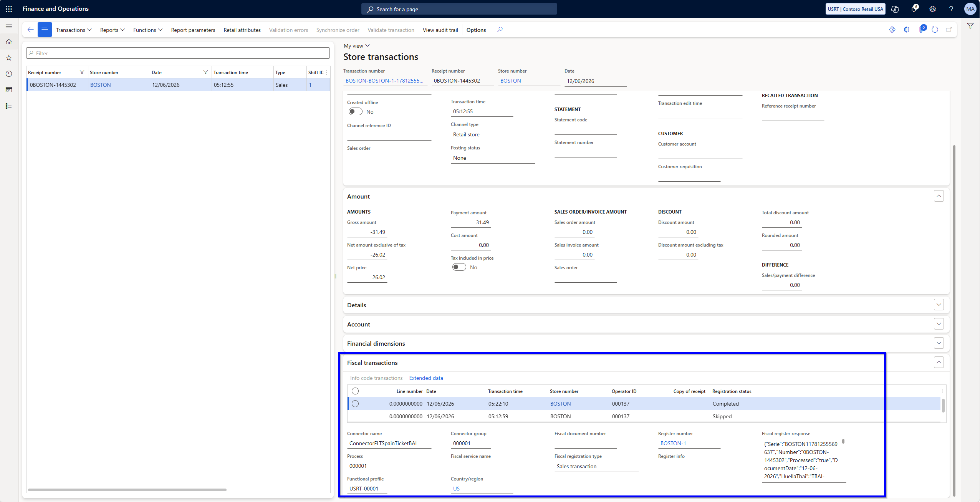This screenshot has width=980, height=502.
Task: Open the BOSTON-BOSTON-1 transaction number link
Action: click(384, 81)
